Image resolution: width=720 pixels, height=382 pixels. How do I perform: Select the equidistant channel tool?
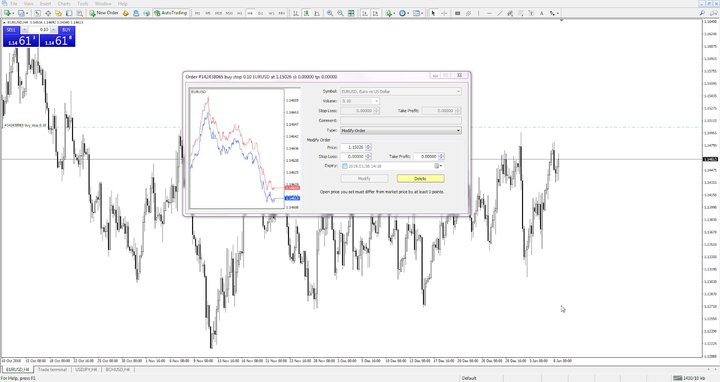(510, 13)
